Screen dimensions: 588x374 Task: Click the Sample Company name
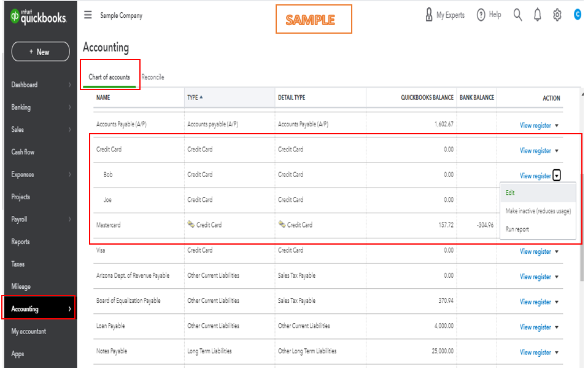click(x=121, y=16)
